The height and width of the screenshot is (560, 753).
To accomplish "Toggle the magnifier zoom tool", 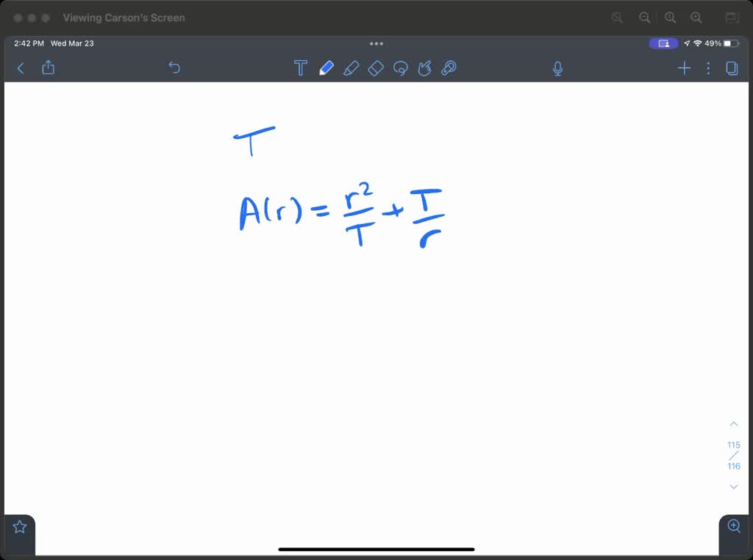I will click(x=733, y=526).
